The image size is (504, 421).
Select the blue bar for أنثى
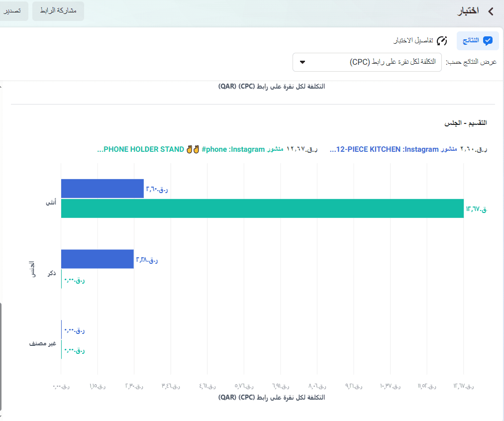click(102, 189)
